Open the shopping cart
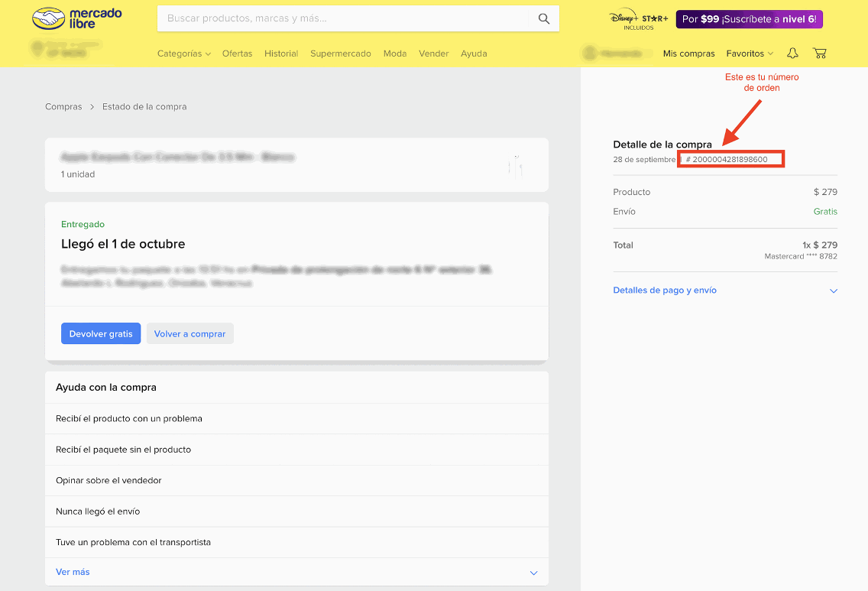 click(820, 54)
